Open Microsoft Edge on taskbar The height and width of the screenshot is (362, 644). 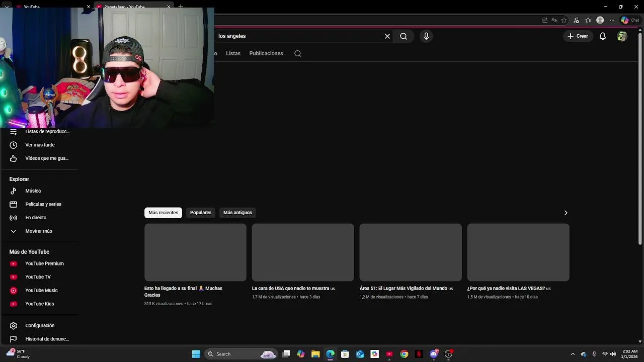click(x=330, y=354)
